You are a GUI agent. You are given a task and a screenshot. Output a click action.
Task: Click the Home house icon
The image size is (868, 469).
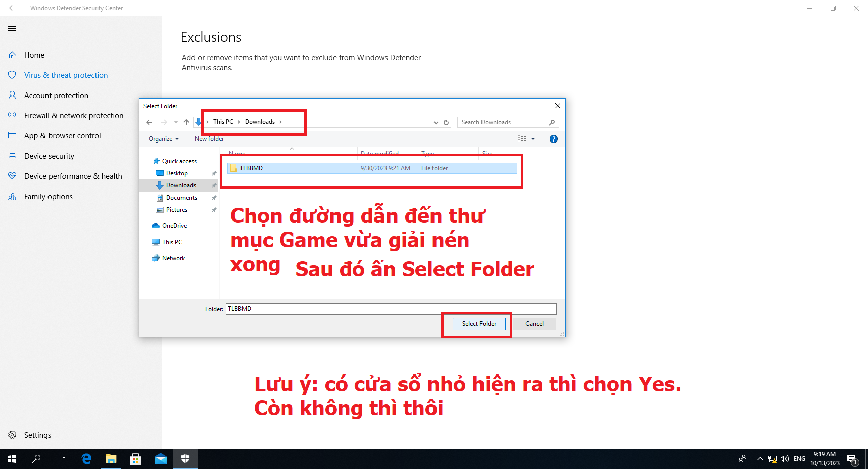tap(12, 55)
